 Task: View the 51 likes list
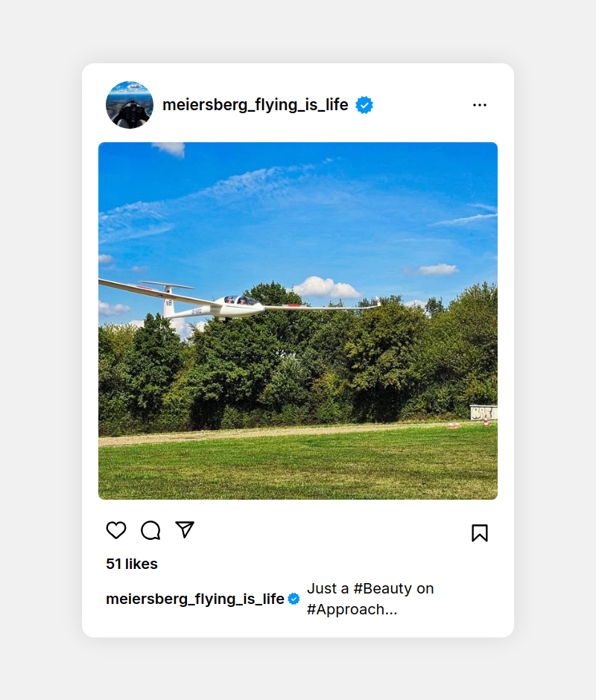132,564
